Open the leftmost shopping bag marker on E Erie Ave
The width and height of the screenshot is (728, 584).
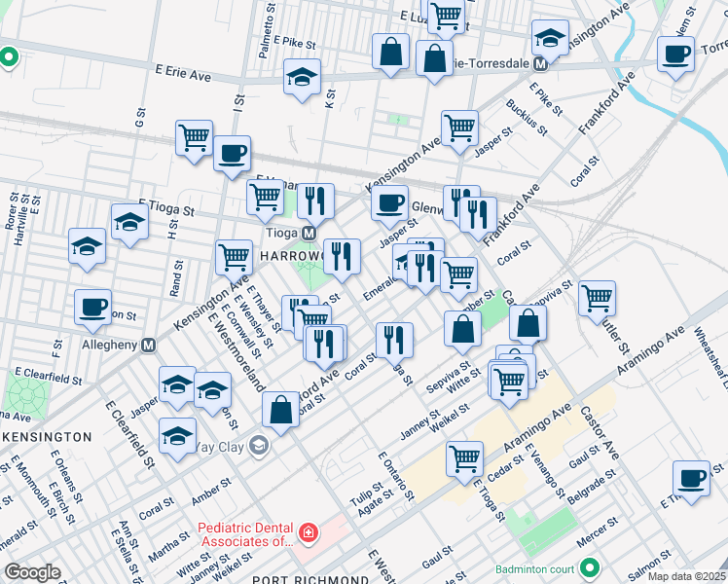click(391, 53)
